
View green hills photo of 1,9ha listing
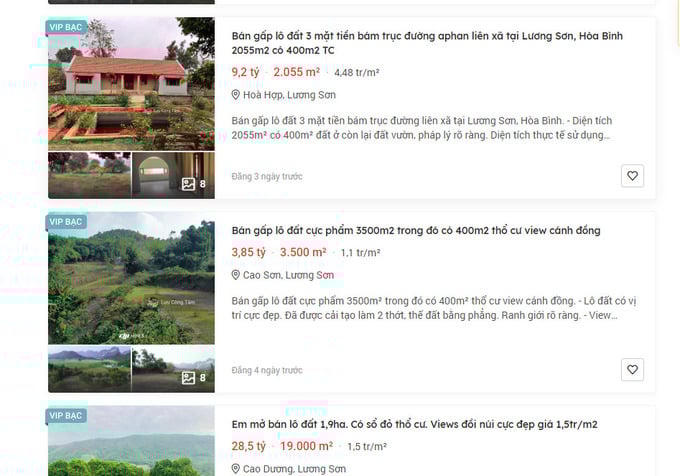[131, 441]
